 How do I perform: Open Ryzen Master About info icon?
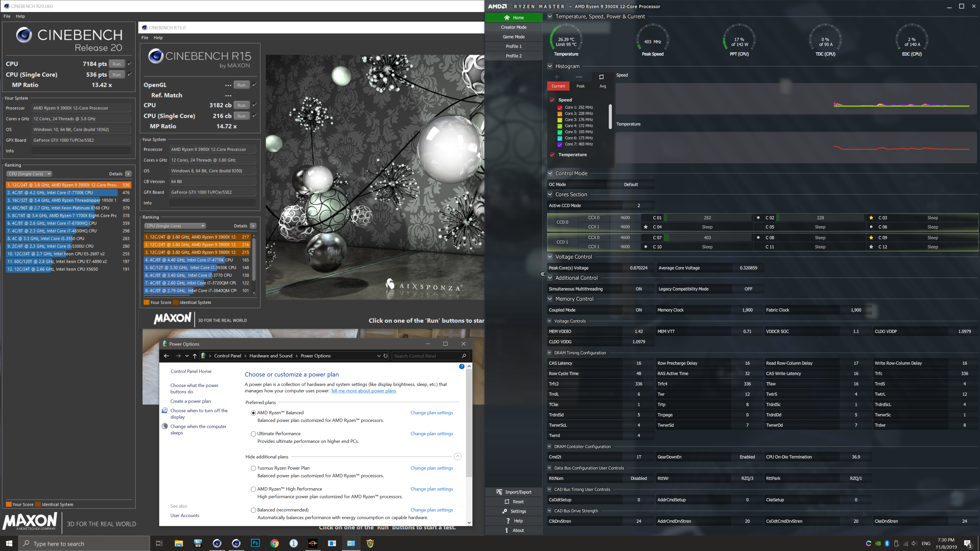(x=507, y=531)
